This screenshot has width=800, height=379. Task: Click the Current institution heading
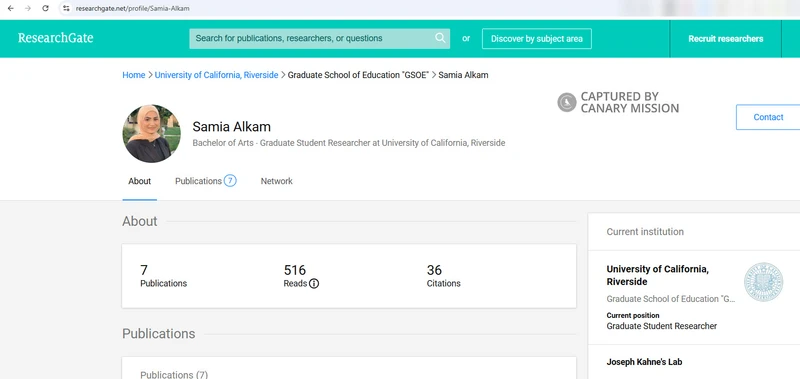click(x=645, y=232)
